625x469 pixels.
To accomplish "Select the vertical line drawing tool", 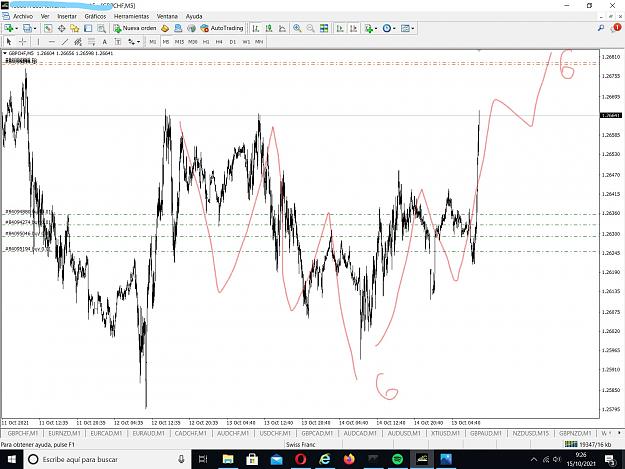I will (38, 42).
